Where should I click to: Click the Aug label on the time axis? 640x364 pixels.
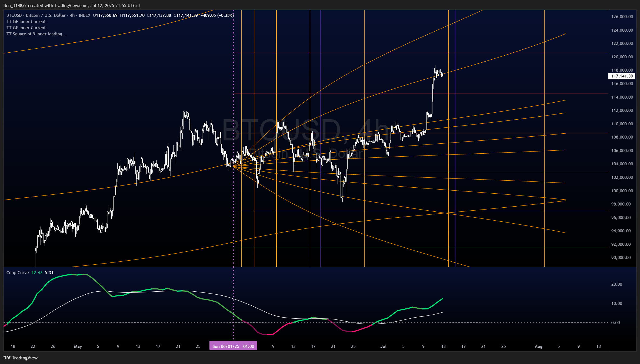[538, 346]
